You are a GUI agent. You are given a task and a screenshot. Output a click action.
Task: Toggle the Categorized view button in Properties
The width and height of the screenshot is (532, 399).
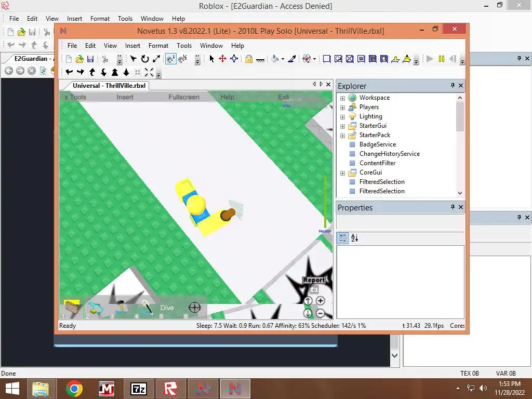[343, 238]
